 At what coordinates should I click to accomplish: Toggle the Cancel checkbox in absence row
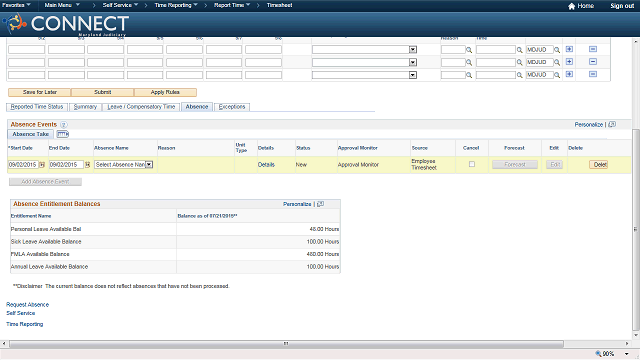[472, 164]
